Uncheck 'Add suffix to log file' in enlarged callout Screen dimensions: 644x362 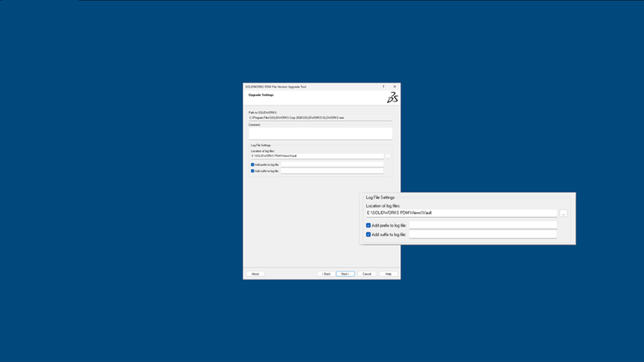[369, 235]
